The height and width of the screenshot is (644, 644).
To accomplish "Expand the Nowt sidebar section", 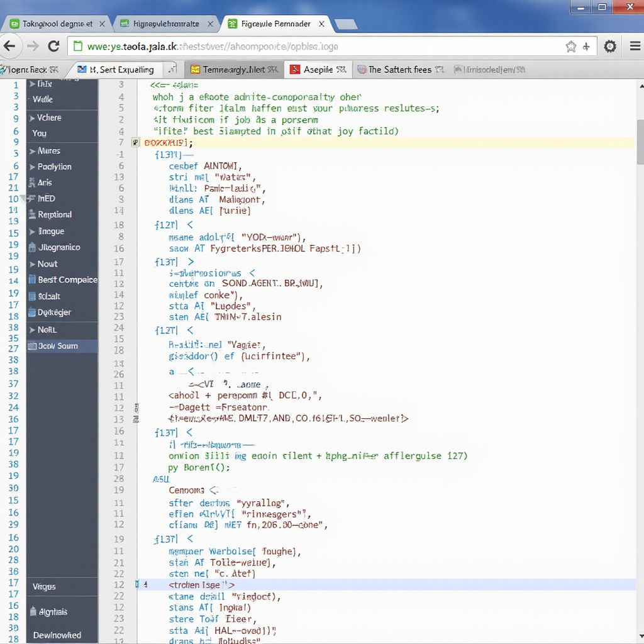I will pos(32,264).
